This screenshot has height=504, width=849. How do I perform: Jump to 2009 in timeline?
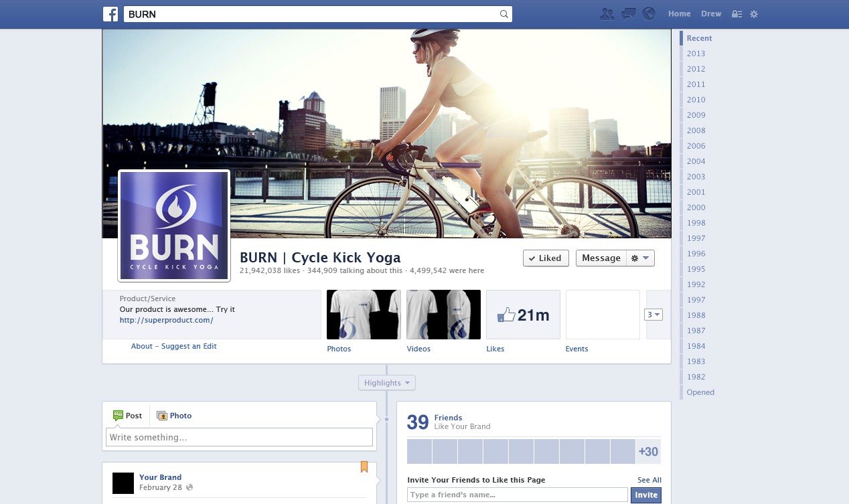coord(696,115)
